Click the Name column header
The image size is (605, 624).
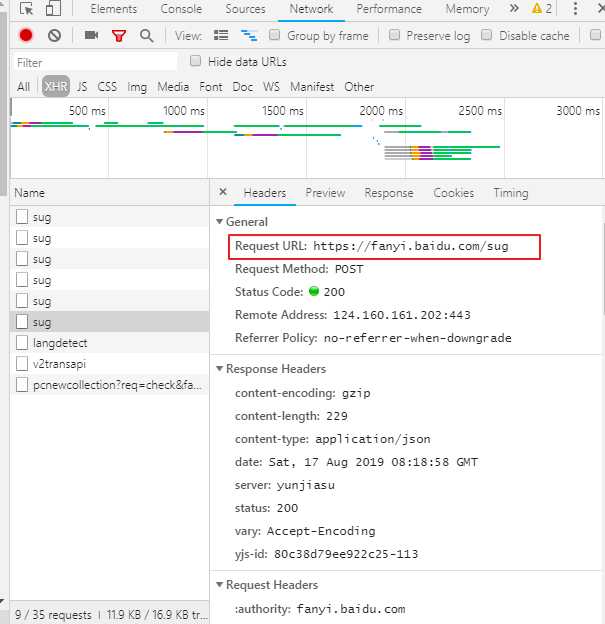[109, 193]
